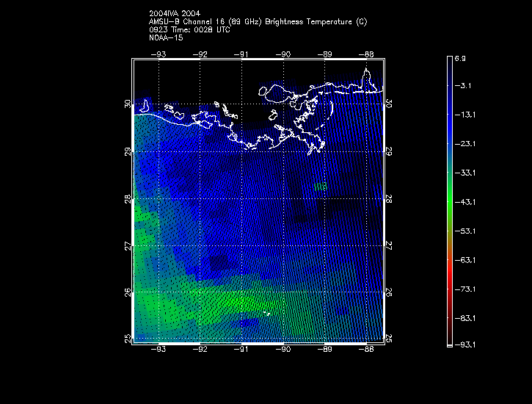Click the 28 latitude label on the right axis
The width and height of the screenshot is (532, 404).
[x=389, y=199]
